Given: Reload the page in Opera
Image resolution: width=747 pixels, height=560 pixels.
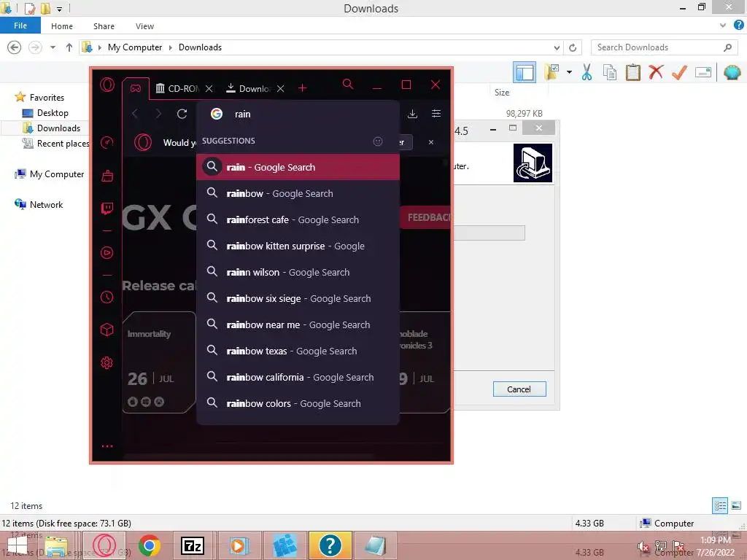Looking at the screenshot, I should [x=182, y=114].
